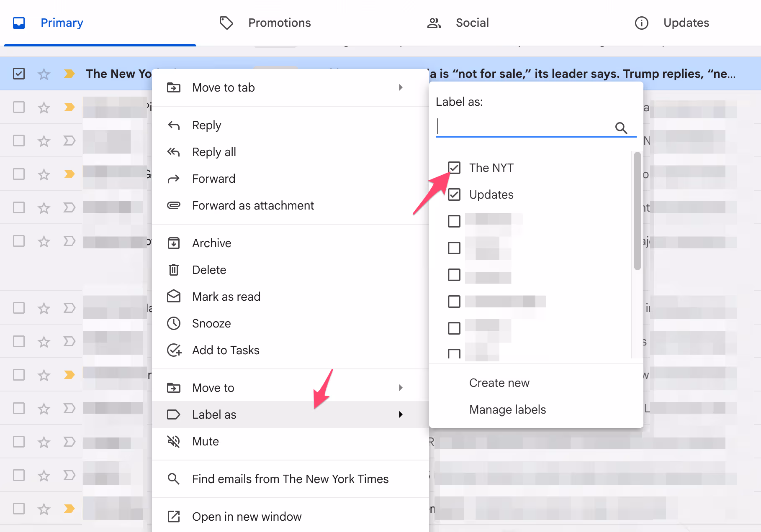Expand the Move to tab submenu

point(401,87)
